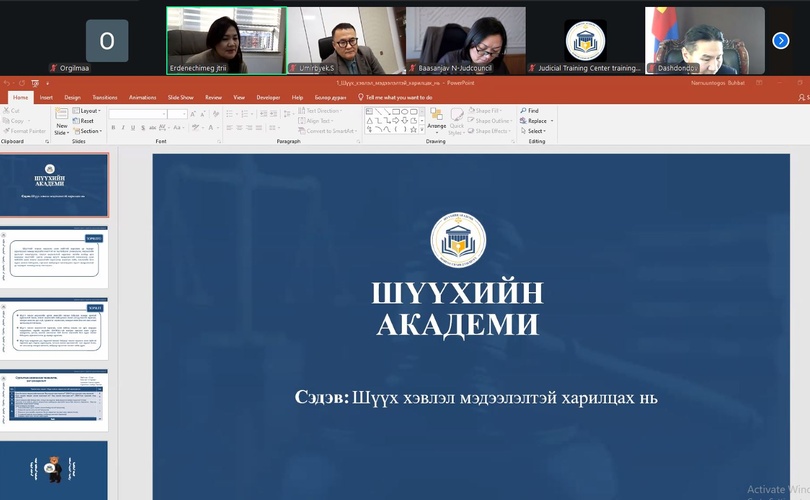Image resolution: width=810 pixels, height=500 pixels.
Task: Open the Select dropdown in Editing
Action: [x=533, y=131]
